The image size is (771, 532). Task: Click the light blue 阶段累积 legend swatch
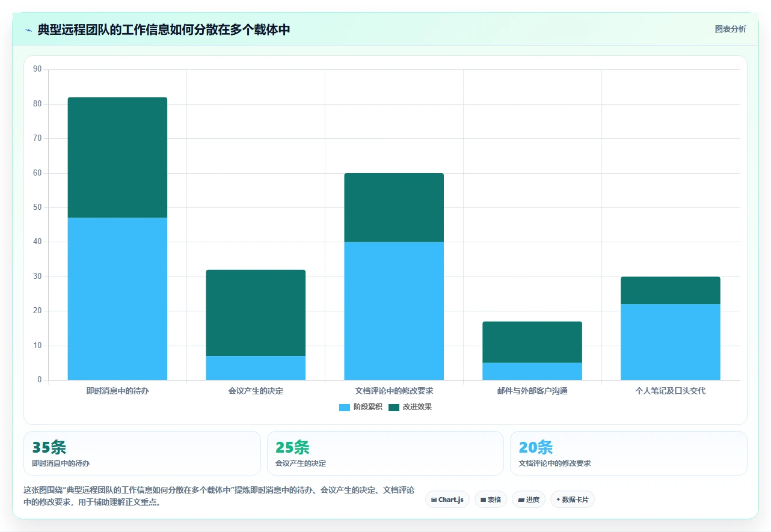(345, 408)
